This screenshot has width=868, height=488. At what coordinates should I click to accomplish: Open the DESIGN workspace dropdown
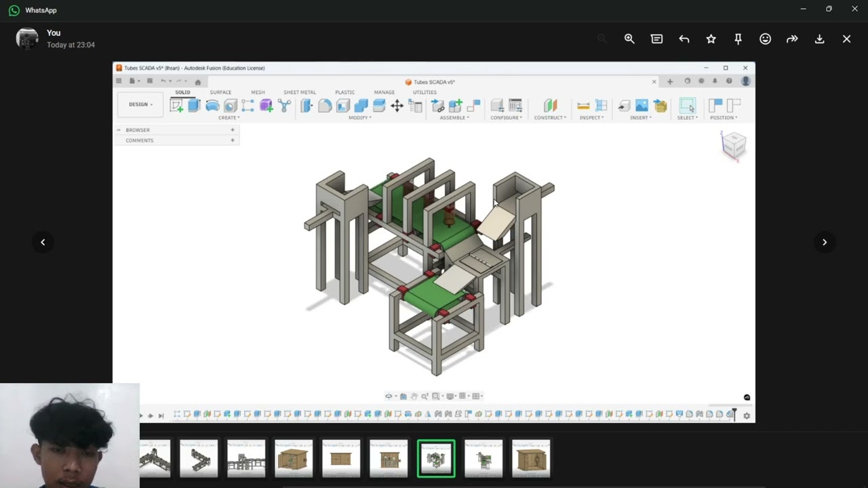tap(140, 104)
